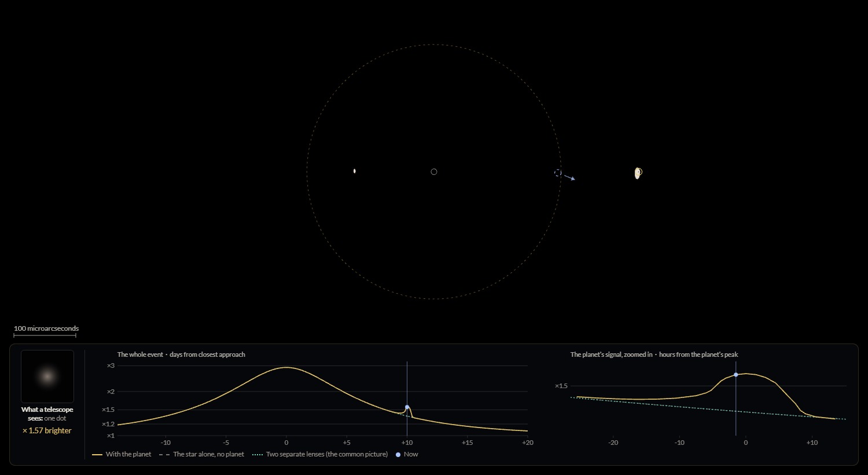Click the "Now" legend entry
Screen dimensions: 868x475
pyautogui.click(x=407, y=454)
